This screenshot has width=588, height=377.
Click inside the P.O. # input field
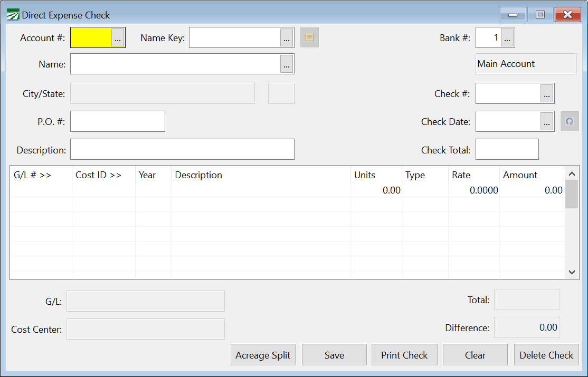[x=117, y=121]
